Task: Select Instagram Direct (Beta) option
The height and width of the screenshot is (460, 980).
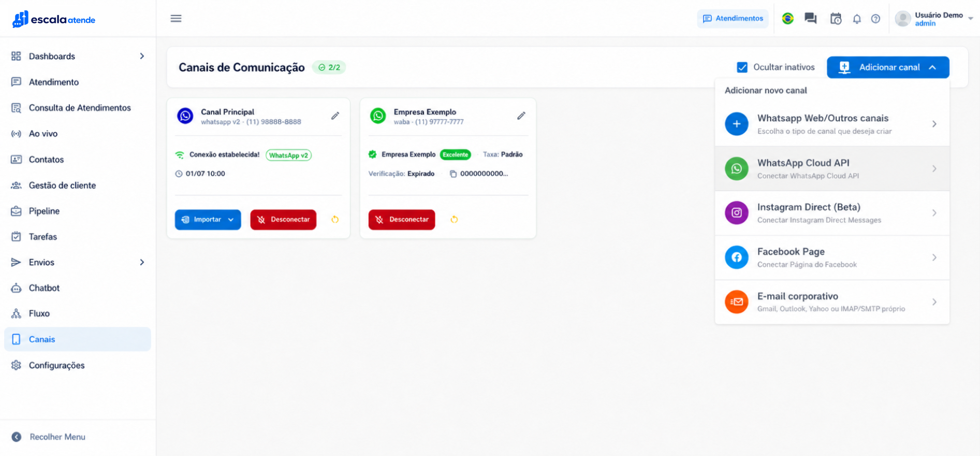Action: (832, 213)
